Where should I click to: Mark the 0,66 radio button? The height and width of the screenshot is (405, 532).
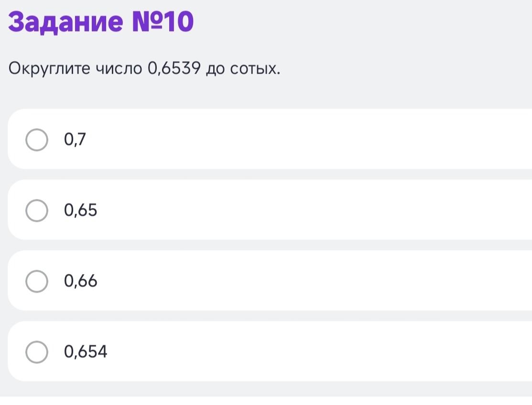point(37,281)
